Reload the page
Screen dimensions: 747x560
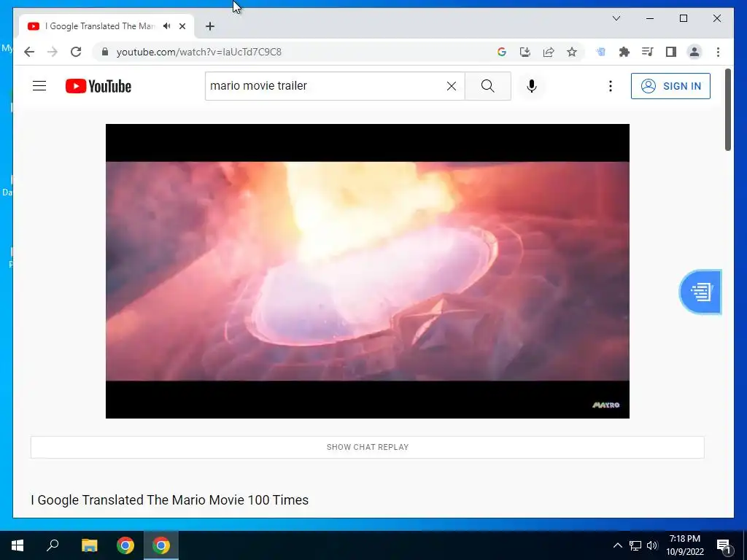pyautogui.click(x=76, y=52)
